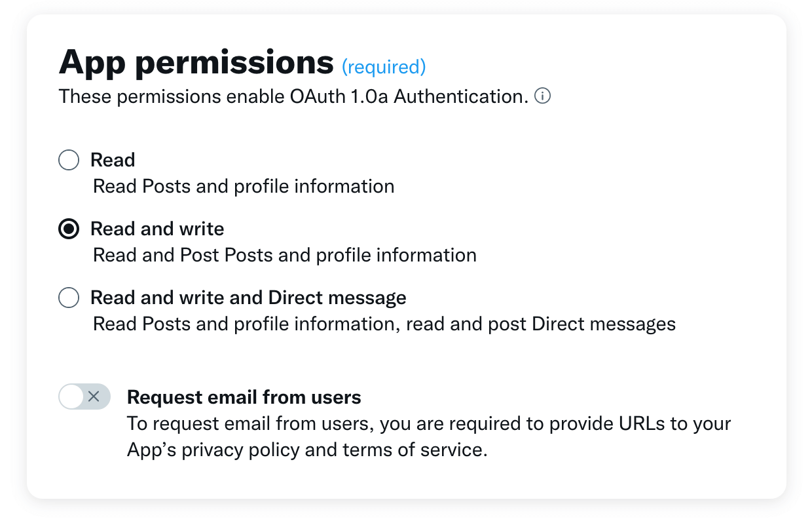The height and width of the screenshot is (523, 812).
Task: Click the bold "Read and write" label
Action: pos(157,229)
